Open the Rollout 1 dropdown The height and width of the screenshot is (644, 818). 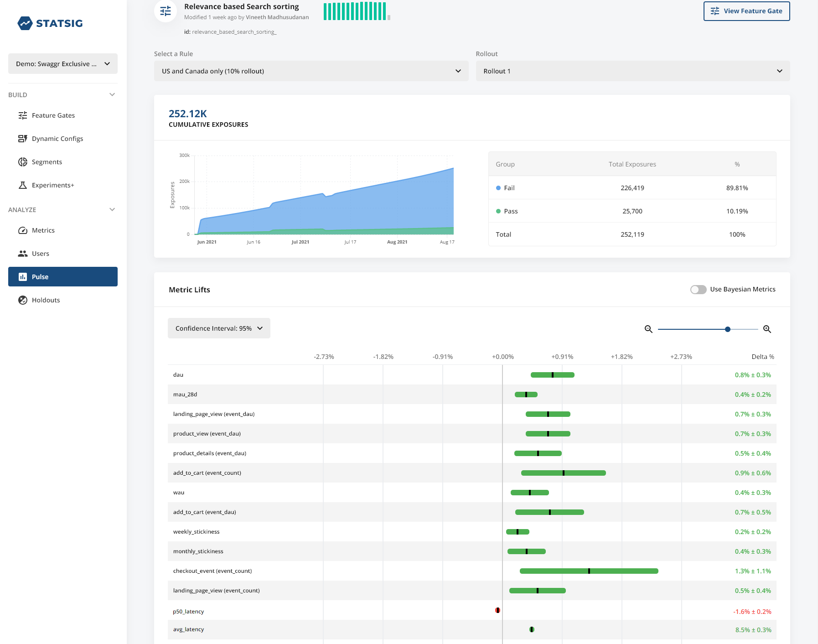coord(632,71)
